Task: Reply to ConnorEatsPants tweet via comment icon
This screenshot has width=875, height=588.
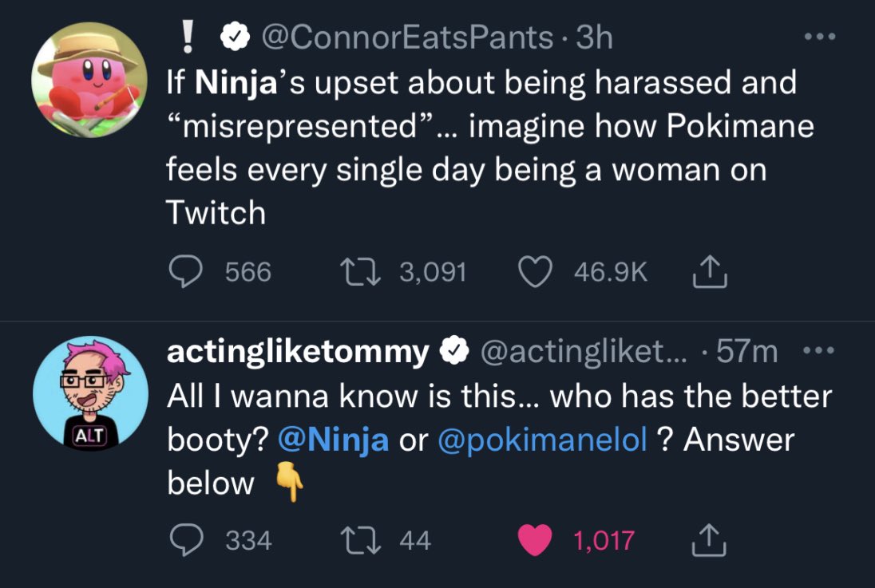Action: point(187,273)
